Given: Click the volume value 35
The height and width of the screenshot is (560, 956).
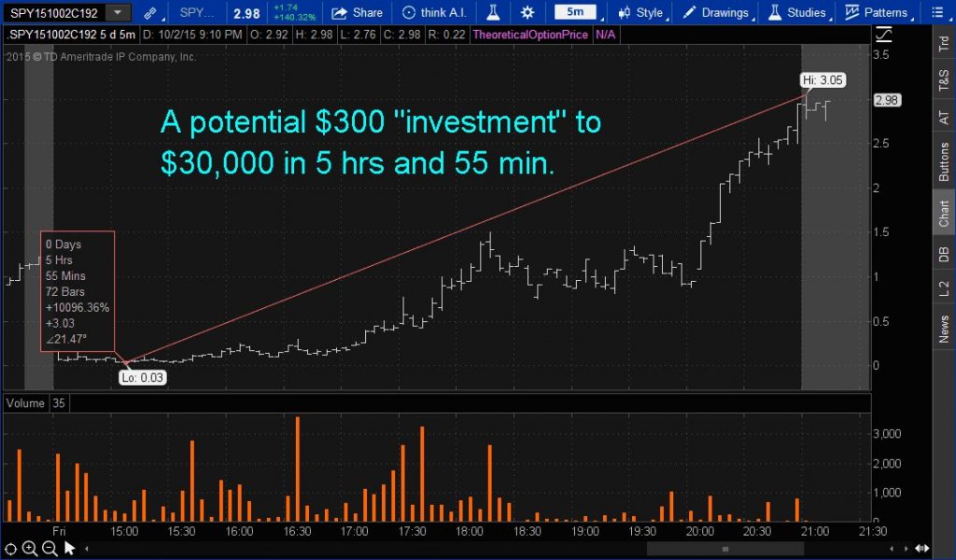Looking at the screenshot, I should coord(59,403).
